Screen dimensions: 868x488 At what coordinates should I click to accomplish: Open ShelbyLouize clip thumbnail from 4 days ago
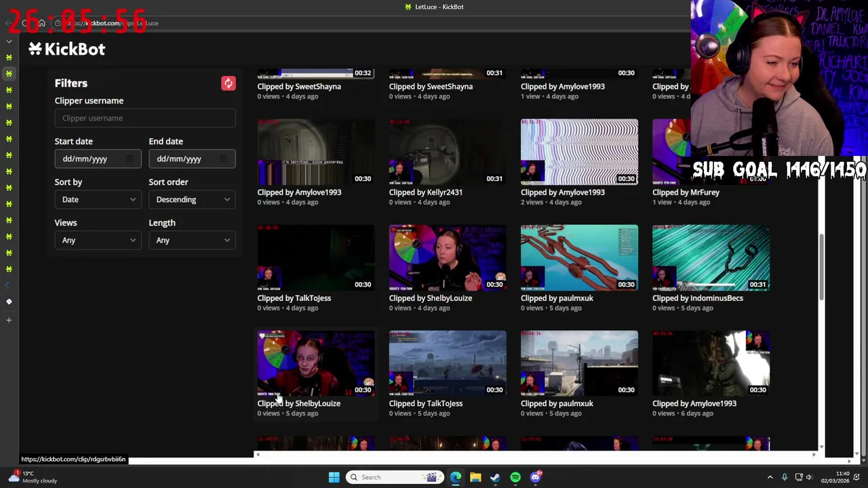click(448, 258)
